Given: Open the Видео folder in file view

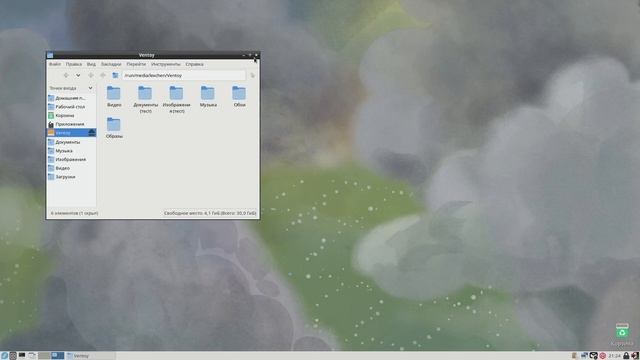Looking at the screenshot, I should tap(114, 97).
